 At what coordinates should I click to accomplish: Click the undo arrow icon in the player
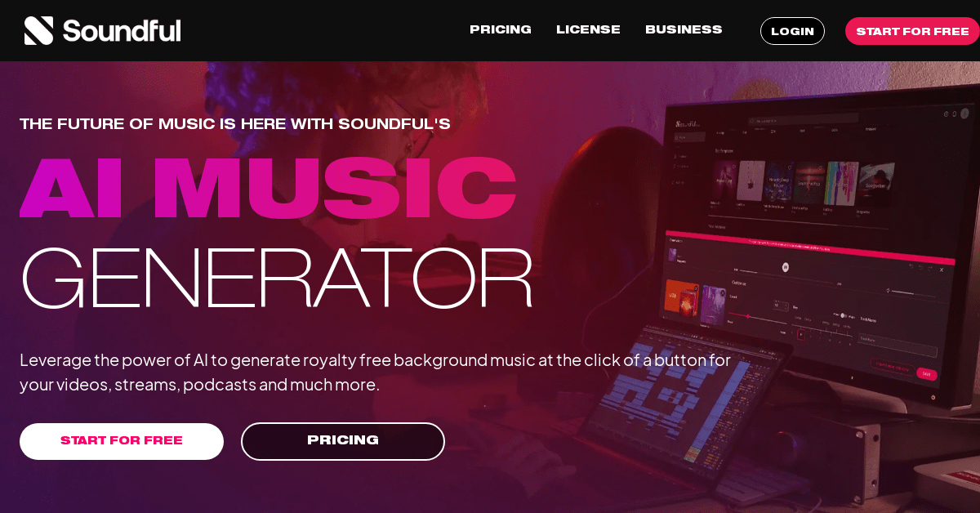911,266
